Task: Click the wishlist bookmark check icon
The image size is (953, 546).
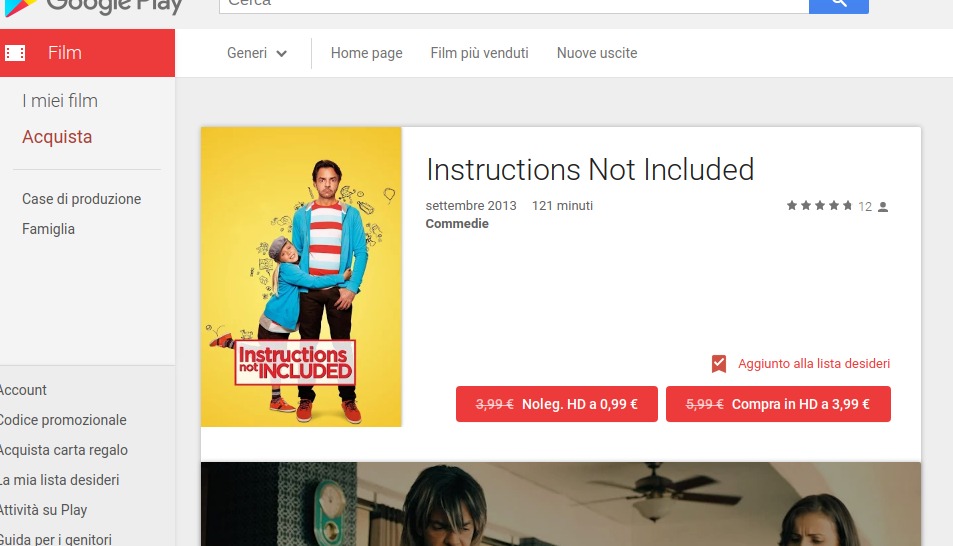Action: click(x=718, y=364)
